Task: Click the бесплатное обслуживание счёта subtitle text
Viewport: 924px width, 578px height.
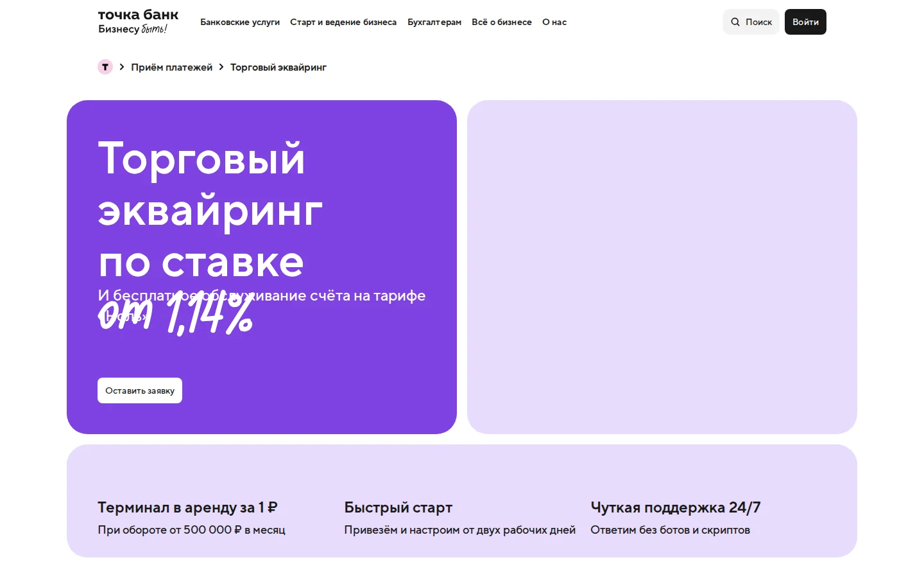Action: coord(261,305)
